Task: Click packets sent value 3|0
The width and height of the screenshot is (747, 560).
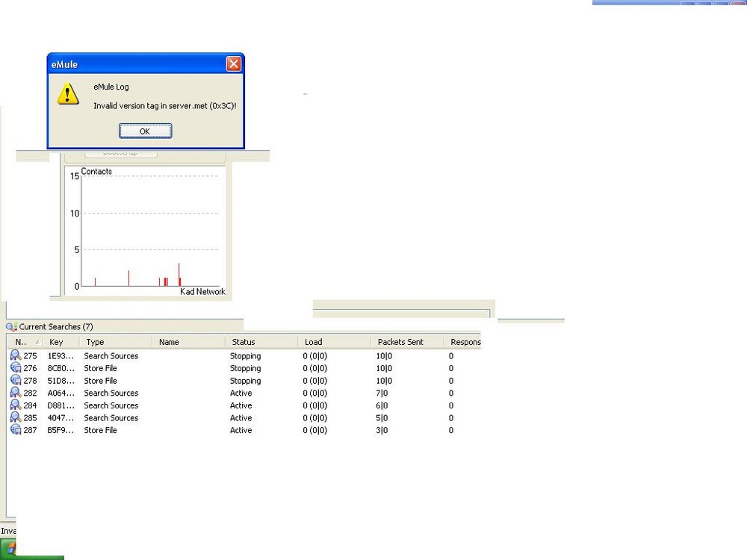Action: pyautogui.click(x=382, y=430)
